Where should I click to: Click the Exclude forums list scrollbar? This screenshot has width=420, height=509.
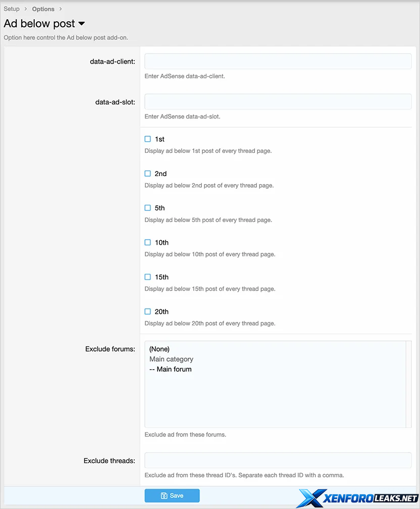(408, 384)
